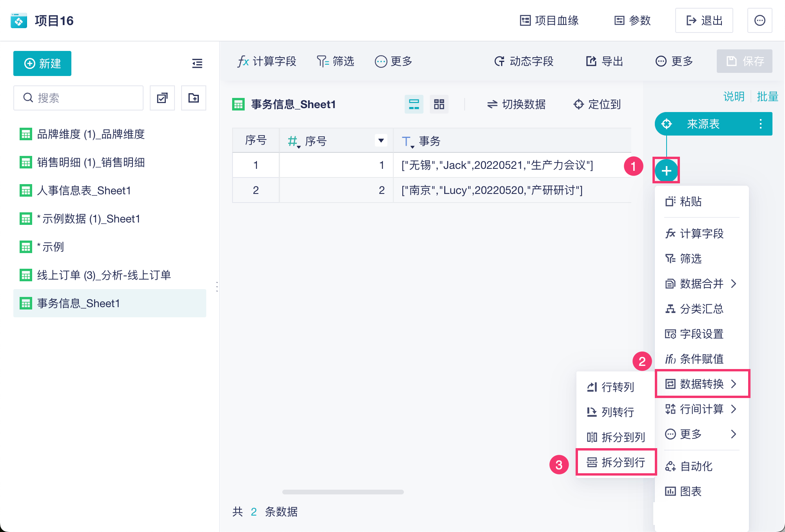Image resolution: width=785 pixels, height=532 pixels.
Task: Open the 来源表 node three-dot menu
Action: pyautogui.click(x=760, y=124)
